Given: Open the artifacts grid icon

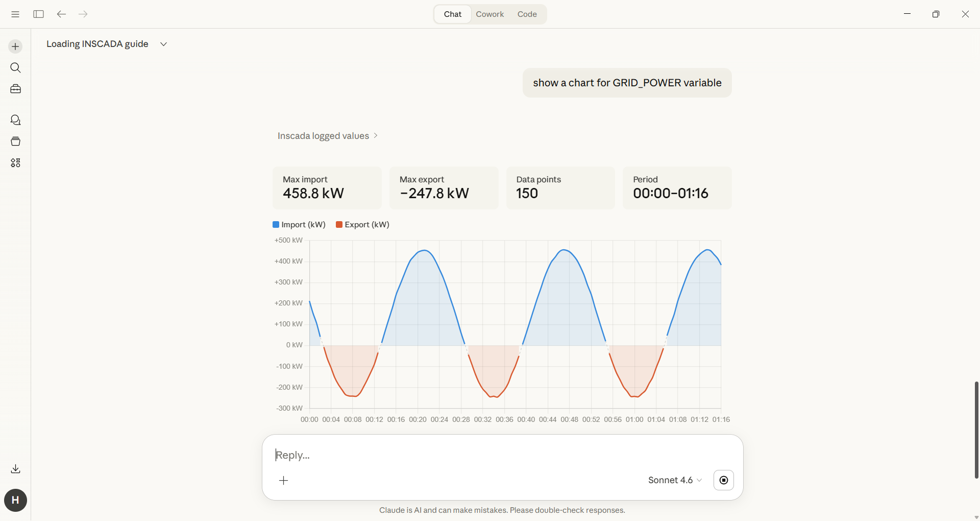Looking at the screenshot, I should pyautogui.click(x=15, y=163).
